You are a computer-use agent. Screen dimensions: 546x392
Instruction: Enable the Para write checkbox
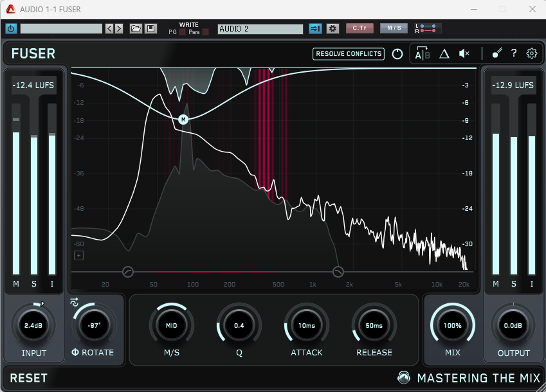(x=205, y=32)
